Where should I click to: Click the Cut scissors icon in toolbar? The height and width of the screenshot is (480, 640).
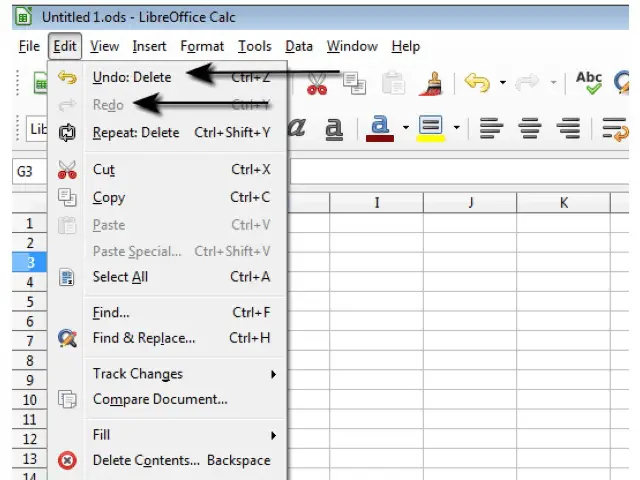317,84
